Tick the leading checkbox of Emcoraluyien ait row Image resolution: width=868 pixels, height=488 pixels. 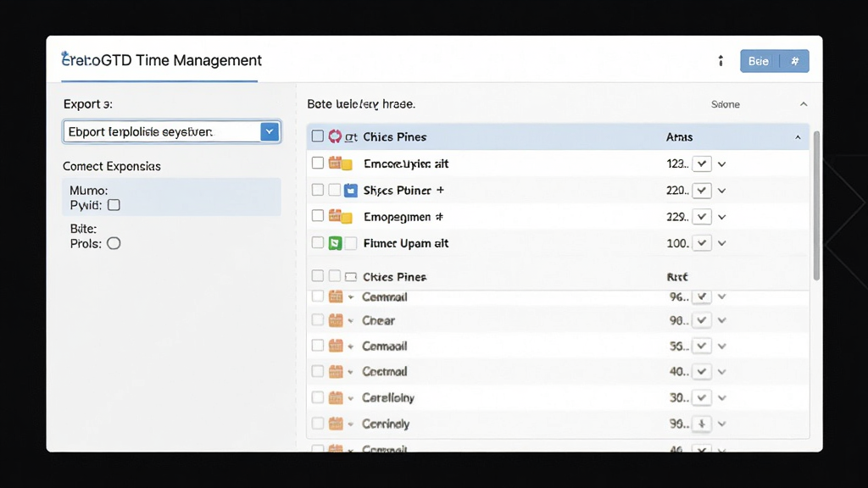coord(317,163)
